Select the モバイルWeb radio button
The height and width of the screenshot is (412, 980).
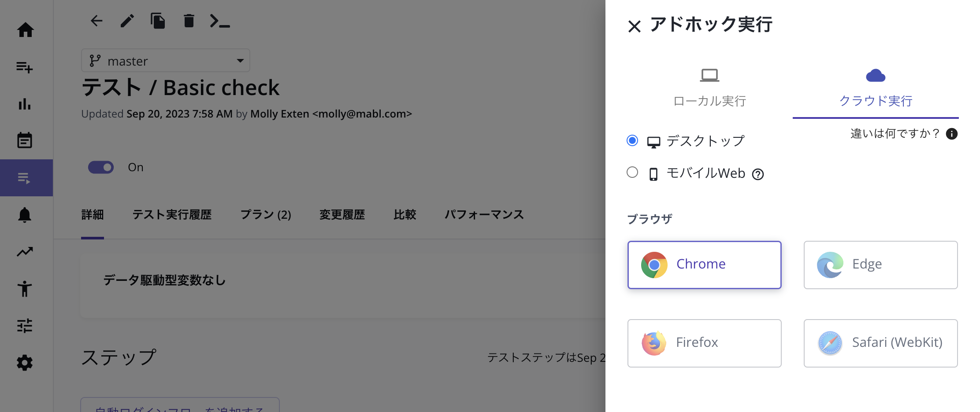pos(632,172)
